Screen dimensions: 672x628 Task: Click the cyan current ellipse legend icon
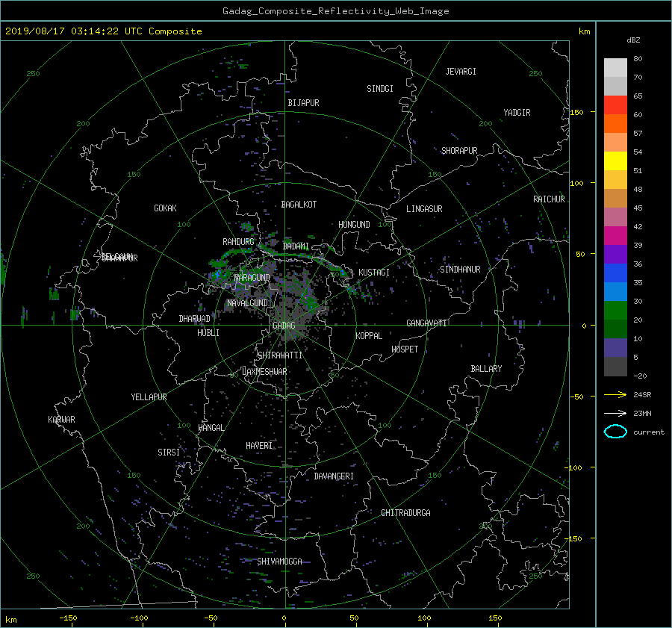(615, 432)
